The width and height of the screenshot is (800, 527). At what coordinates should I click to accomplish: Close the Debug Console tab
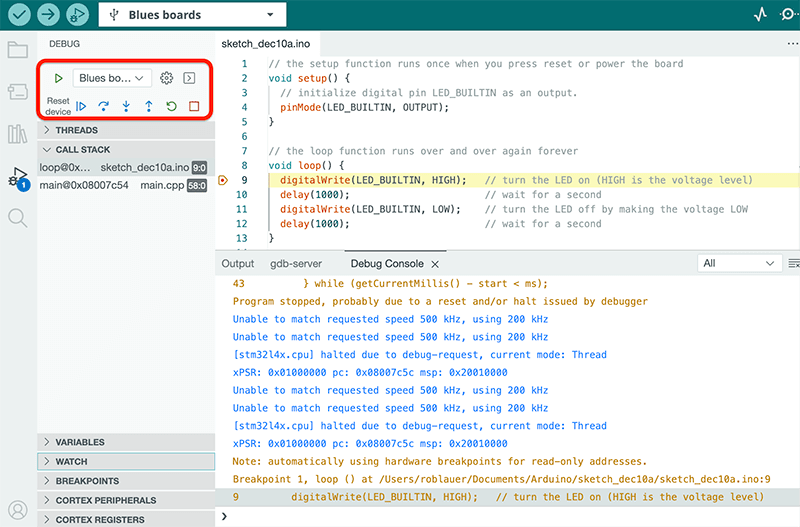pyautogui.click(x=435, y=264)
